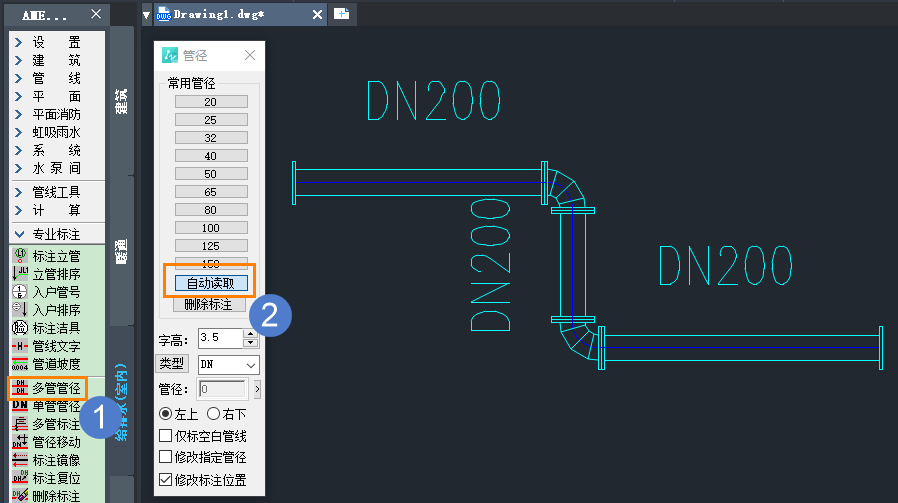Click the 标注复位 tool icon
898x503 pixels.
pyautogui.click(x=19, y=478)
